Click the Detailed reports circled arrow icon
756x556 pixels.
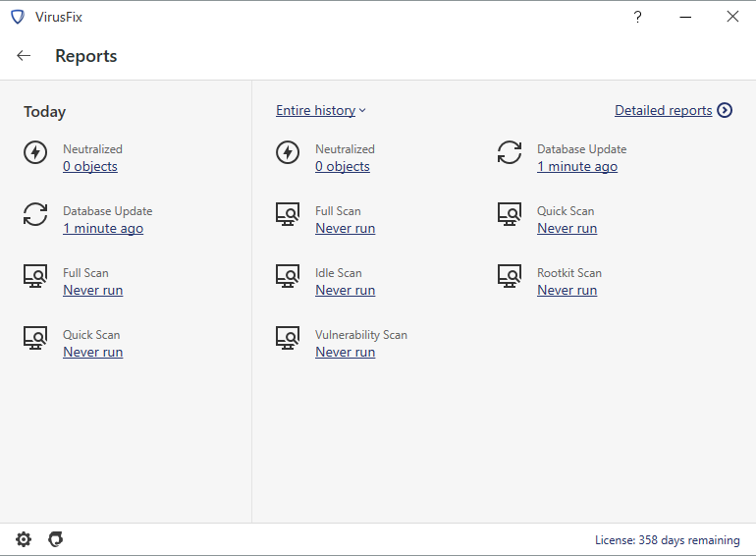tap(725, 110)
